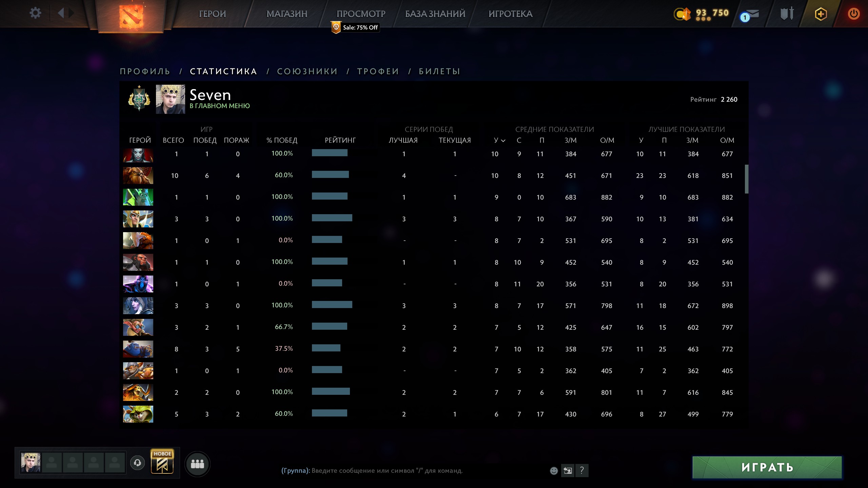Image resolution: width=868 pixels, height=488 pixels.
Task: Sort by the ПОРАЖ column header
Action: click(236, 140)
